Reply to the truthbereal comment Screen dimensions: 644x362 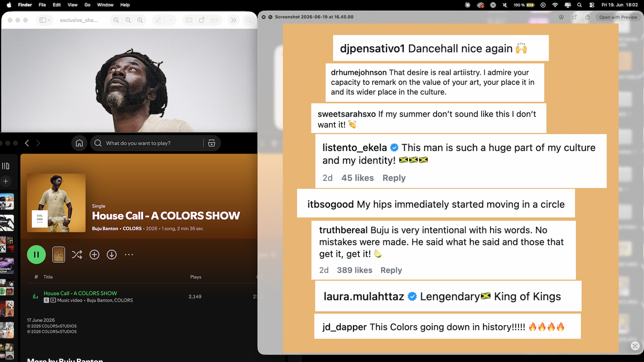click(391, 270)
